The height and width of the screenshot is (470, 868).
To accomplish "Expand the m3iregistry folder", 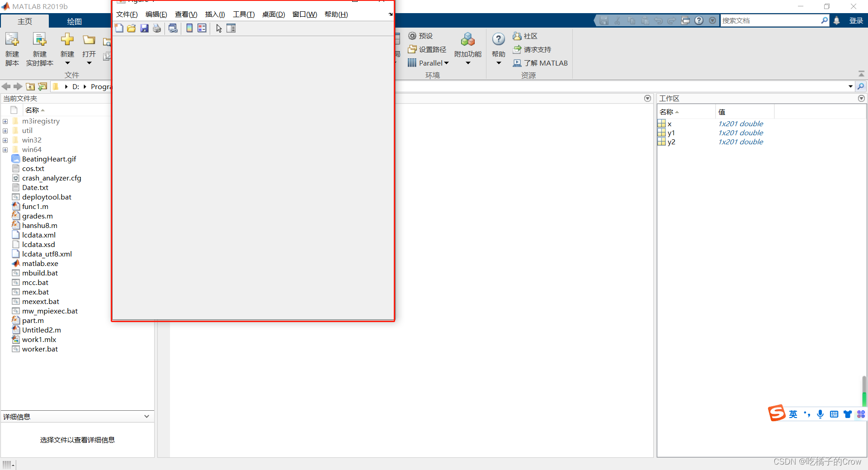I will 5,121.
